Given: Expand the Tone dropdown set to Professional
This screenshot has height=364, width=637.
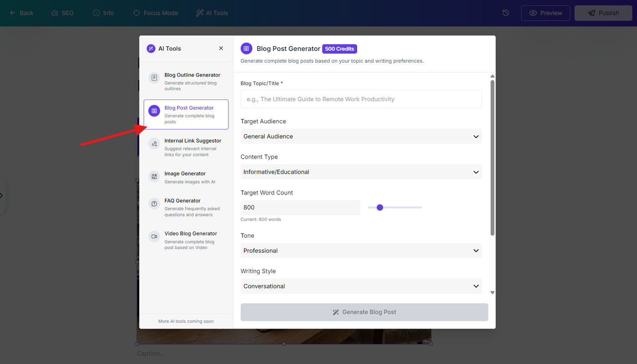Looking at the screenshot, I should [x=361, y=250].
